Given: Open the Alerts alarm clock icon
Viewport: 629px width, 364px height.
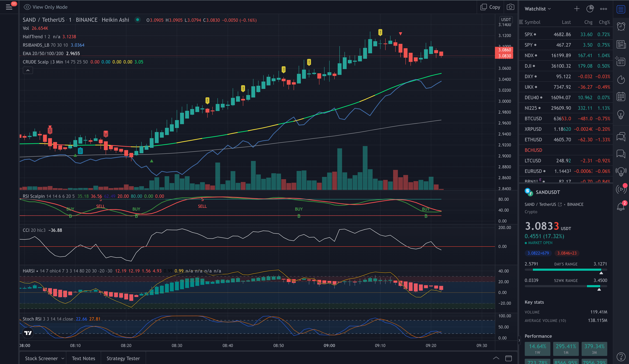Looking at the screenshot, I should pos(621,26).
